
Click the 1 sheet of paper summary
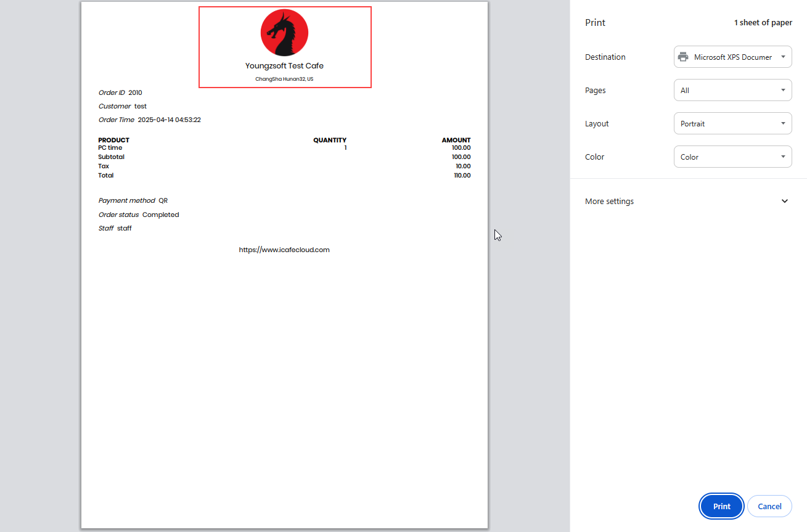pyautogui.click(x=763, y=23)
